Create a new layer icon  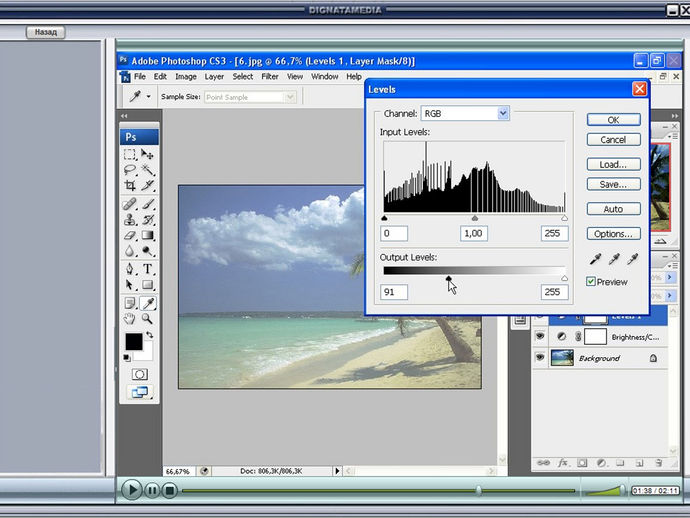[639, 463]
